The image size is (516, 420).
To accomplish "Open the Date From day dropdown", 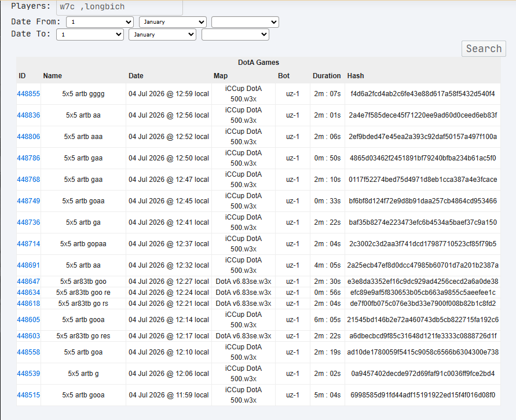I will [100, 22].
